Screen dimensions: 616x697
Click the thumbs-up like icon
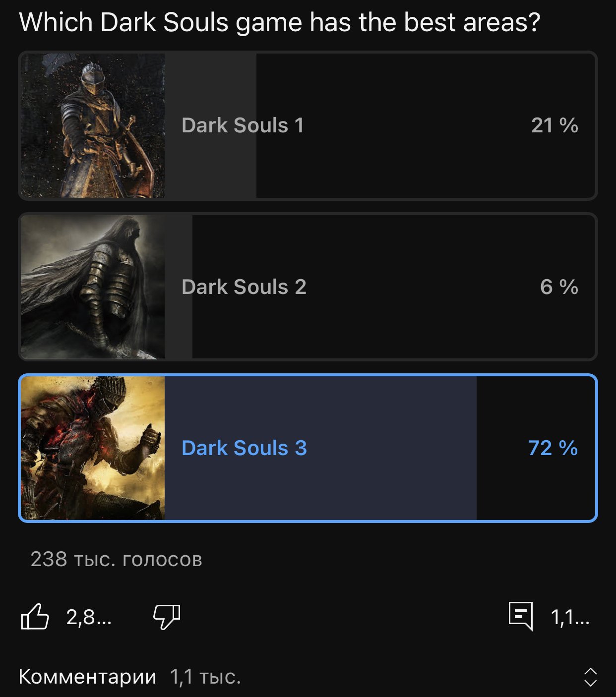coord(35,617)
